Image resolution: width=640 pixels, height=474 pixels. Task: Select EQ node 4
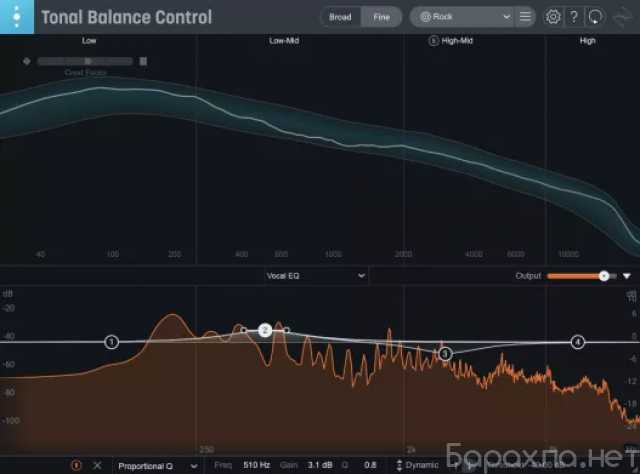[578, 342]
